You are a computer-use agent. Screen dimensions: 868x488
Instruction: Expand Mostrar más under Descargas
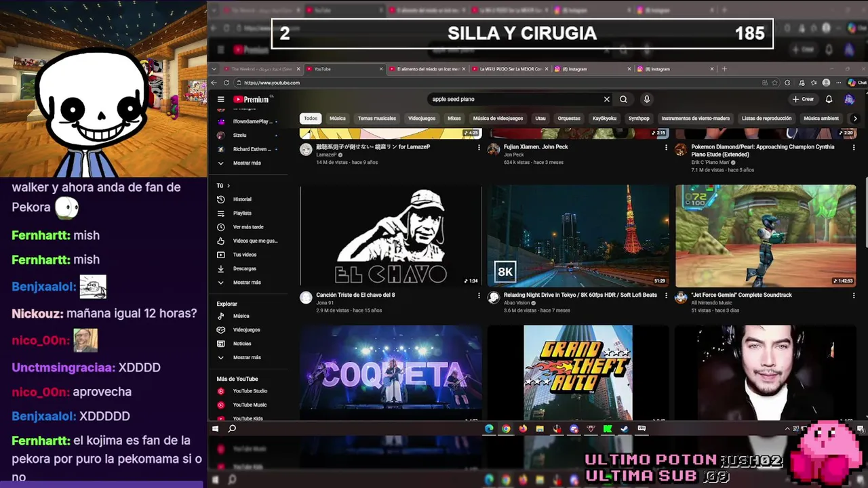(x=248, y=283)
